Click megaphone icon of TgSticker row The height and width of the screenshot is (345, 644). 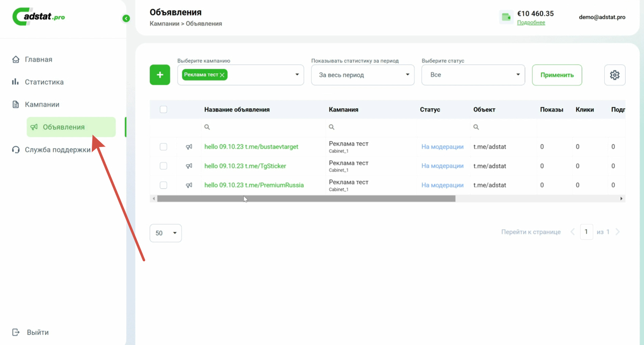tap(189, 166)
